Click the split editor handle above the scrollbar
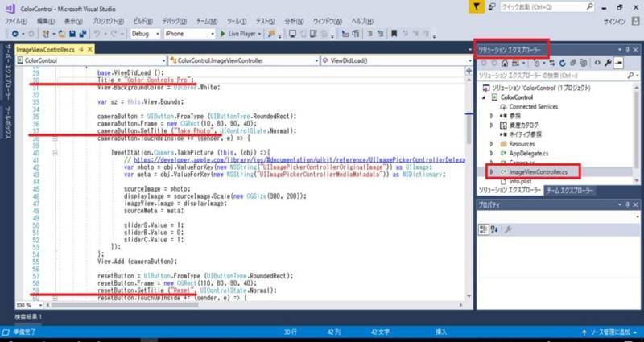 tap(469, 71)
